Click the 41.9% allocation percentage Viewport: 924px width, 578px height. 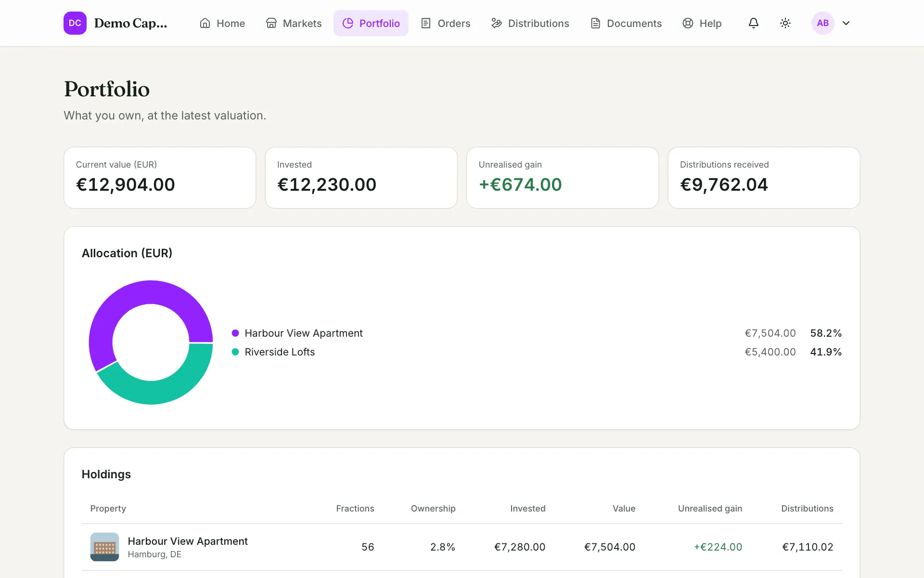(826, 352)
